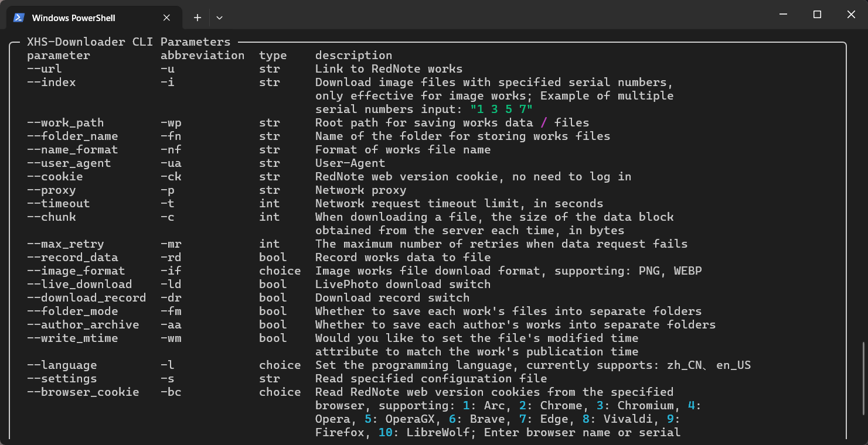Close the Windows PowerShell tab
Image resolution: width=868 pixels, height=445 pixels.
(x=167, y=18)
